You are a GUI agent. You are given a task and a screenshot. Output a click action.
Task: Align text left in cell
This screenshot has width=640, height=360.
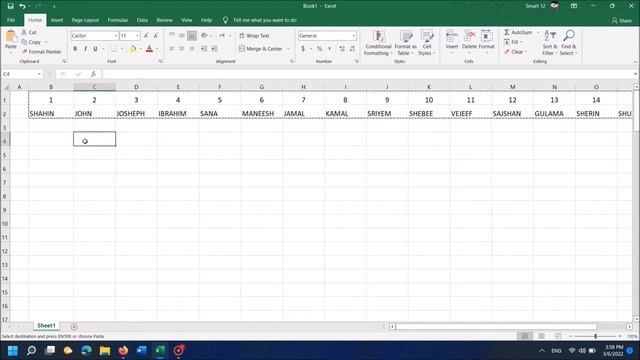[x=172, y=49]
